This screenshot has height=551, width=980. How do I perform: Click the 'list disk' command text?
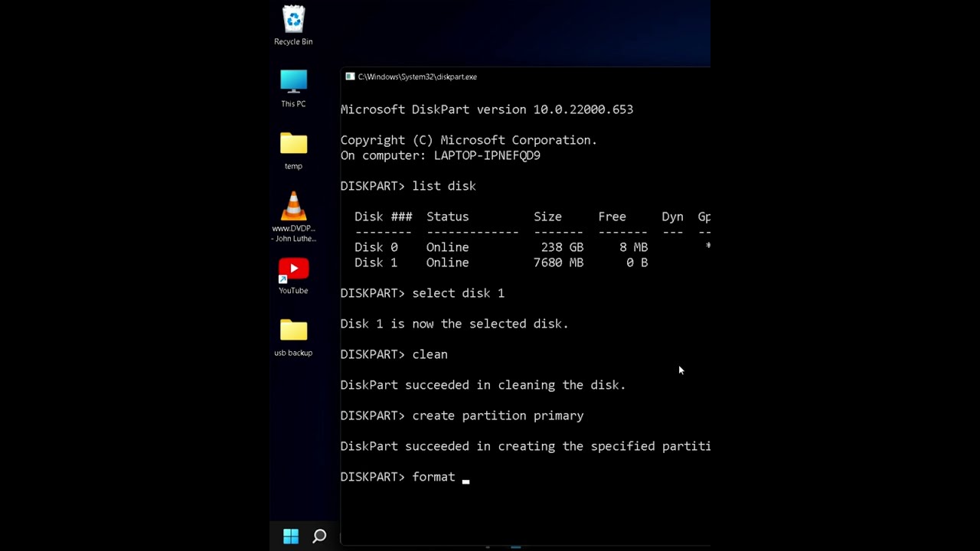point(444,186)
